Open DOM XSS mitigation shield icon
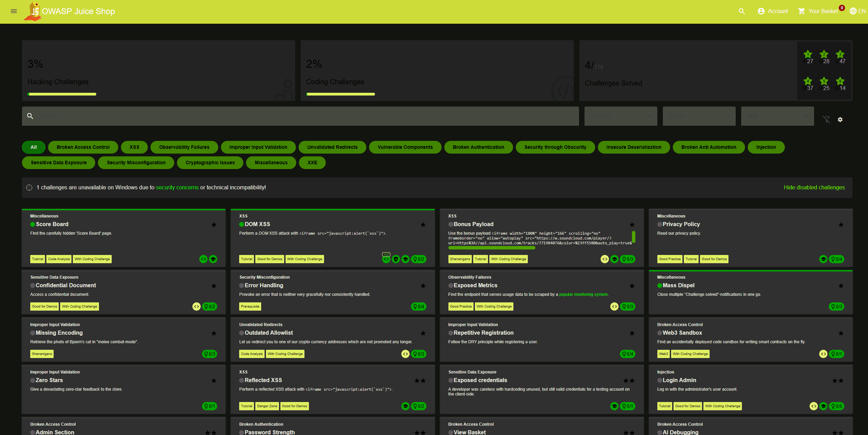The image size is (868, 435). [396, 259]
